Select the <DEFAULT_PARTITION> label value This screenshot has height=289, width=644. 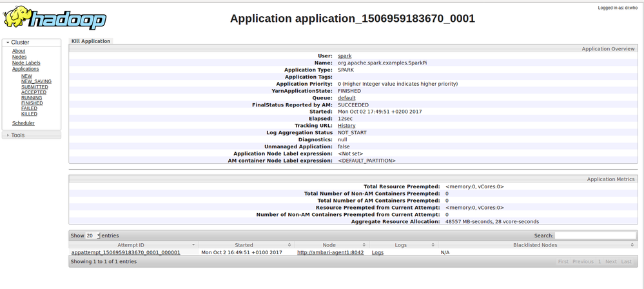[x=367, y=161]
